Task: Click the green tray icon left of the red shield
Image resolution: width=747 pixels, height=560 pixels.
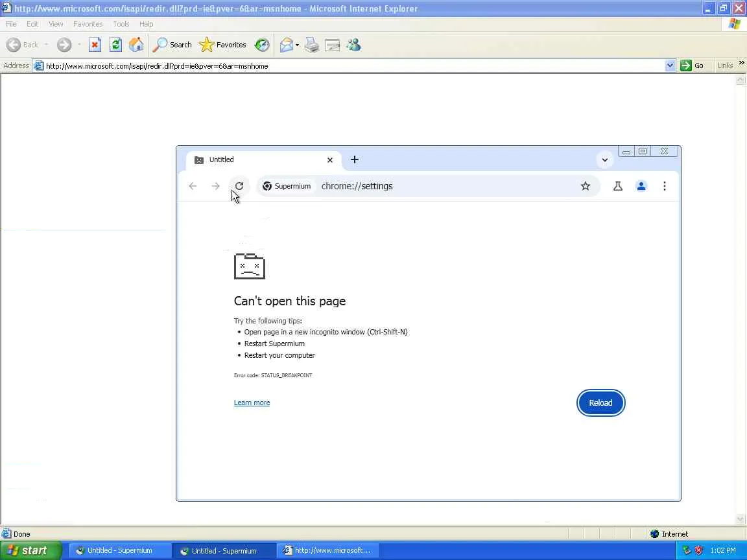Action: 687,550
